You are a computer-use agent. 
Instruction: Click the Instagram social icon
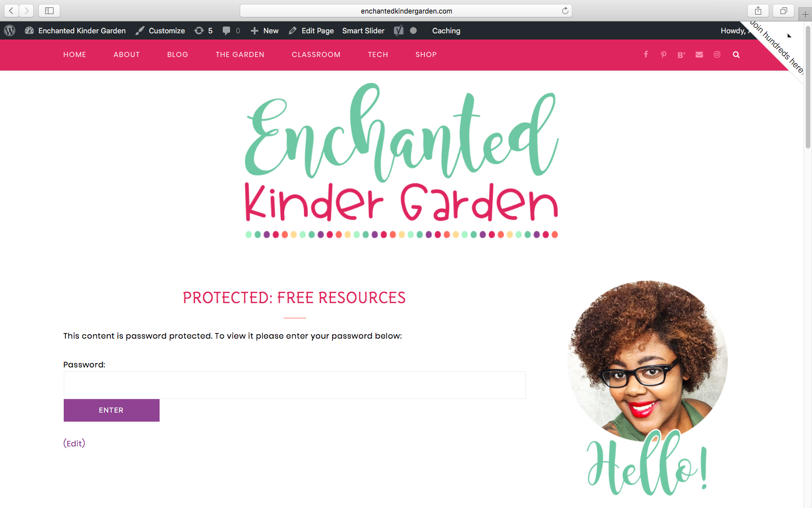(x=717, y=55)
